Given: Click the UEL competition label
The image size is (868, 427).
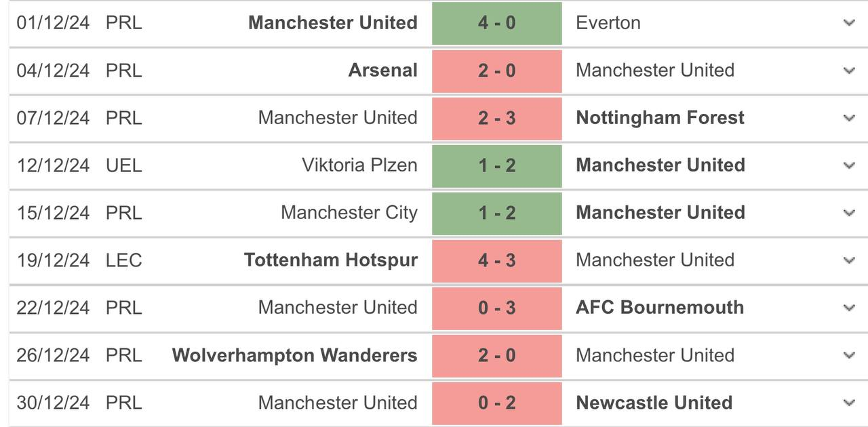Looking at the screenshot, I should (123, 165).
